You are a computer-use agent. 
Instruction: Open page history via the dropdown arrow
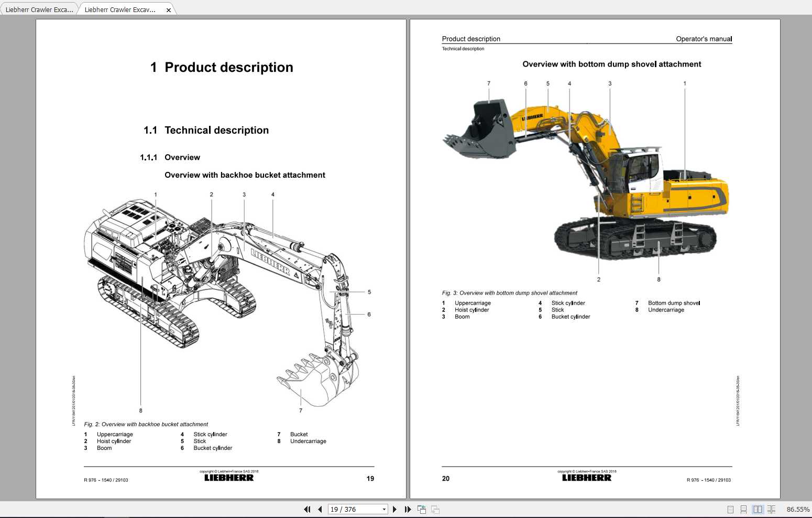tap(383, 509)
